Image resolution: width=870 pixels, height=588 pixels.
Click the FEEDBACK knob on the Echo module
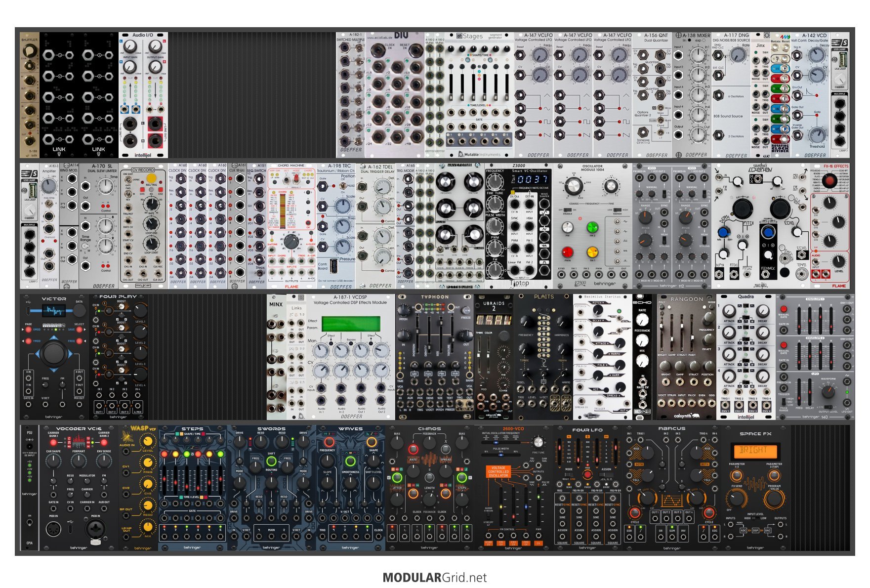(x=642, y=340)
